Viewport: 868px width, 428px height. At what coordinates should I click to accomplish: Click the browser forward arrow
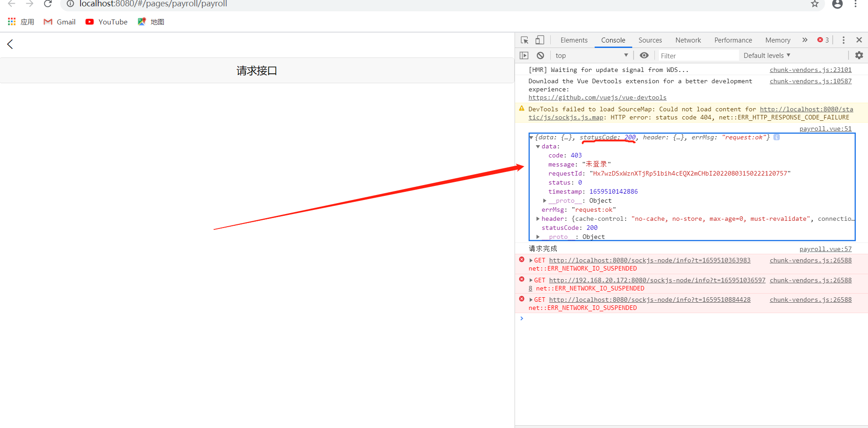29,4
